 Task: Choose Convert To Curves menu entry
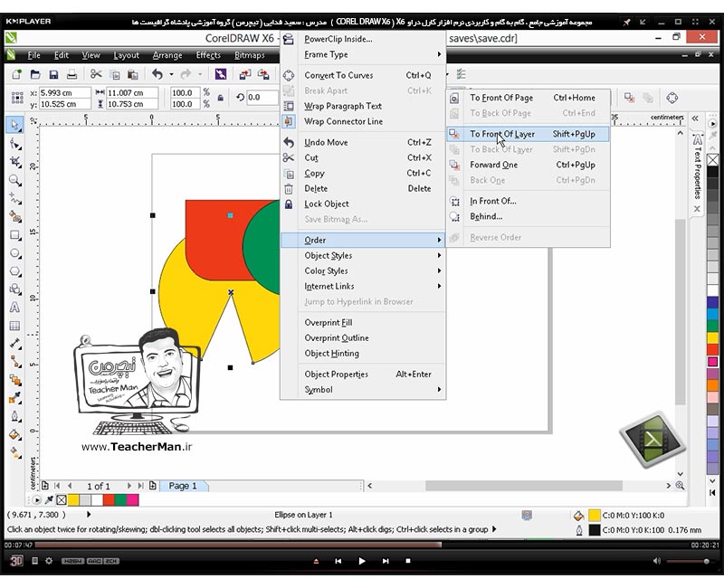(x=363, y=75)
